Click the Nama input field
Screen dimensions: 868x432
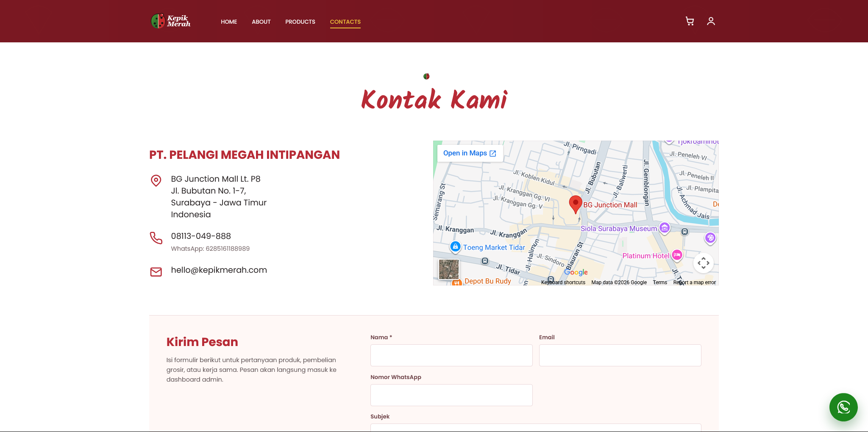(x=451, y=355)
